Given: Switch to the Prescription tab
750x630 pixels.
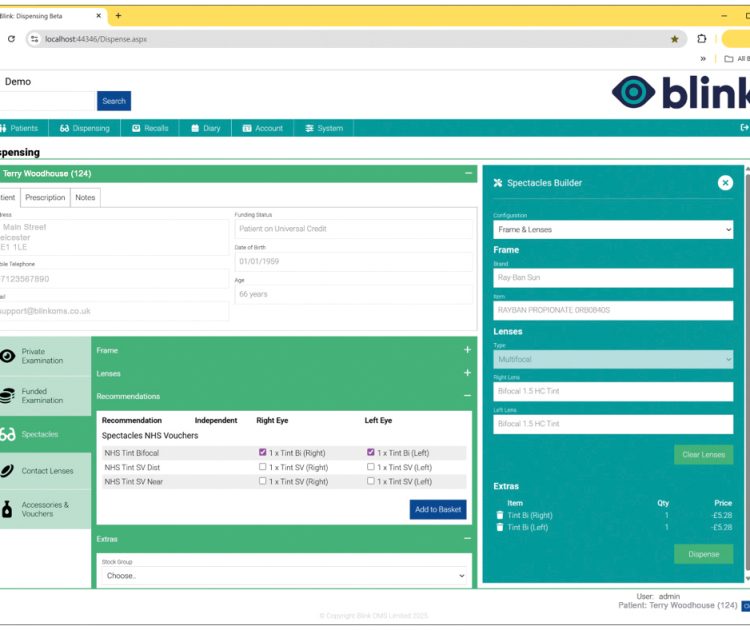Looking at the screenshot, I should click(45, 197).
